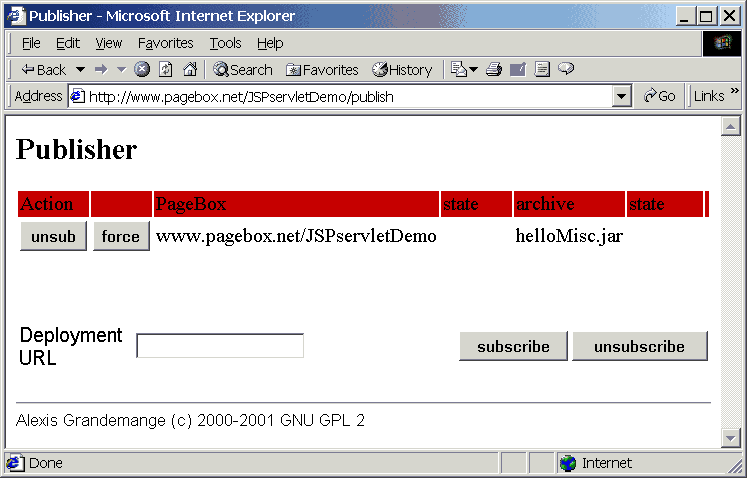747x478 pixels.
Task: Open the Forward history dropdown arrow
Action: [121, 70]
